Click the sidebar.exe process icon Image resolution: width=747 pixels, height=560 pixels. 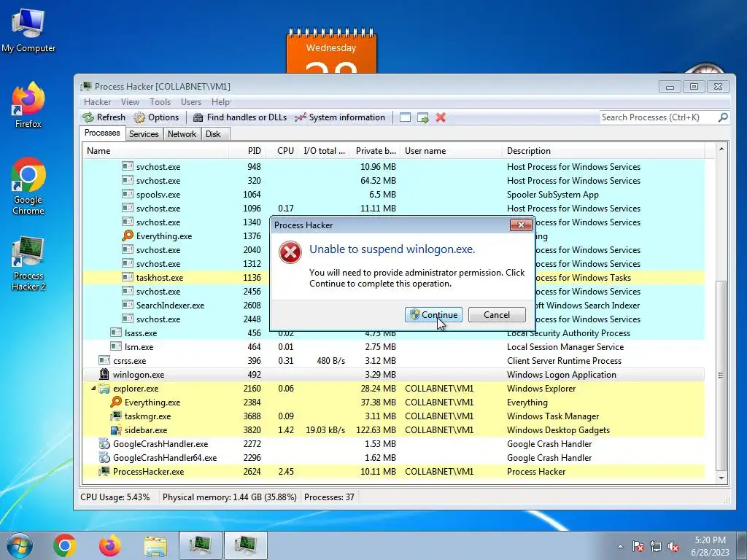(116, 430)
